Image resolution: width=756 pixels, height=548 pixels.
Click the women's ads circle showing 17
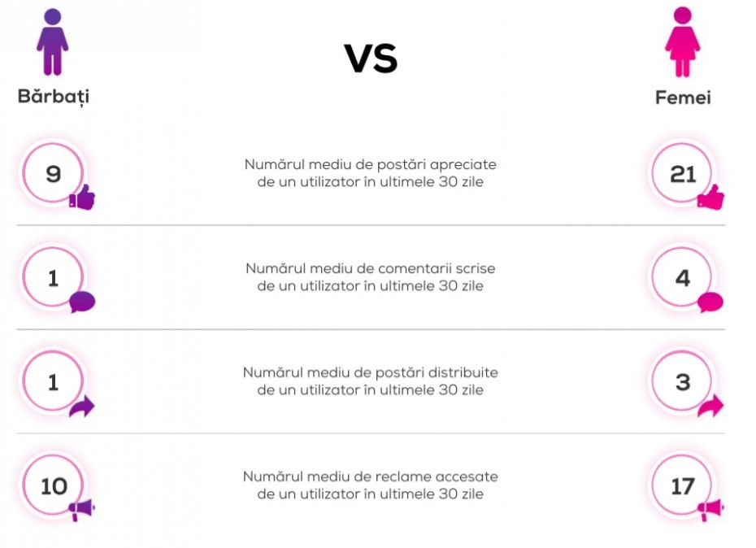point(682,486)
